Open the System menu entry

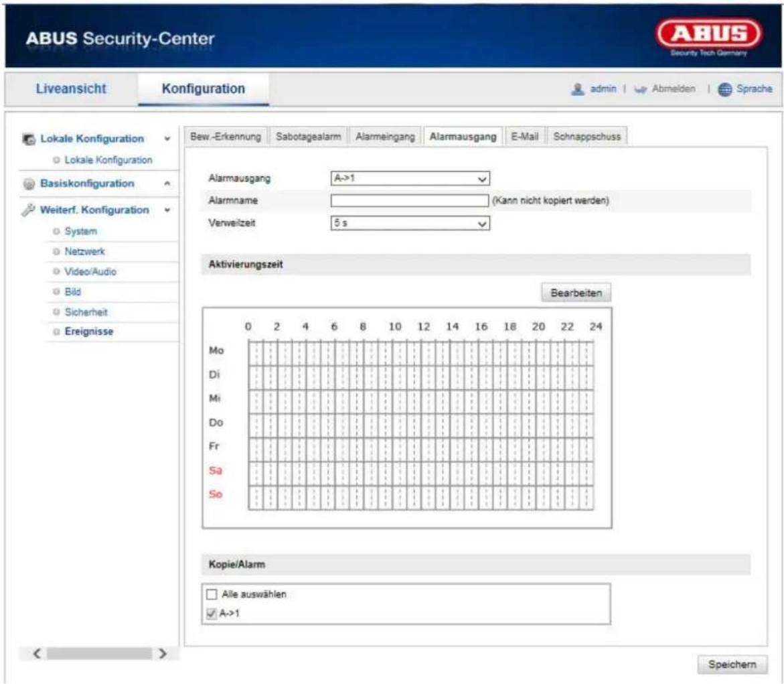point(80,231)
